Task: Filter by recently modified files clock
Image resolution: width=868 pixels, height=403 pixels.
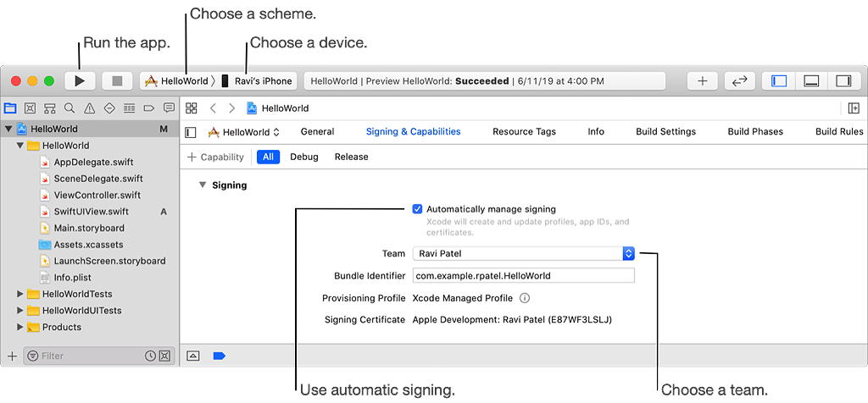Action: click(x=150, y=356)
